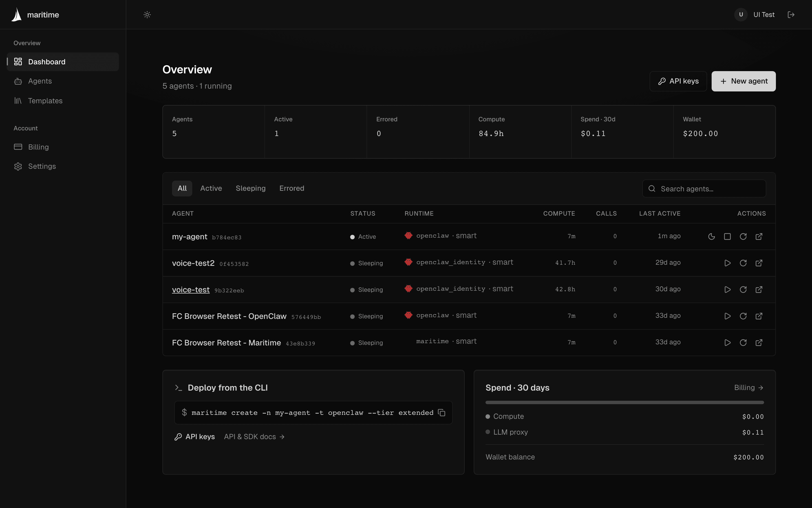The height and width of the screenshot is (508, 812).
Task: Open Settings in the sidebar
Action: coord(63,166)
